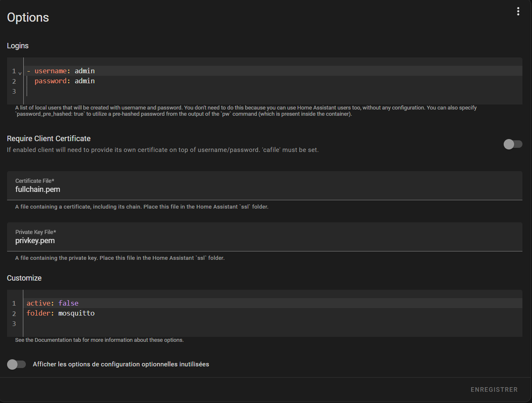Click the 'mosquitto' value in Customize editor

click(x=76, y=313)
